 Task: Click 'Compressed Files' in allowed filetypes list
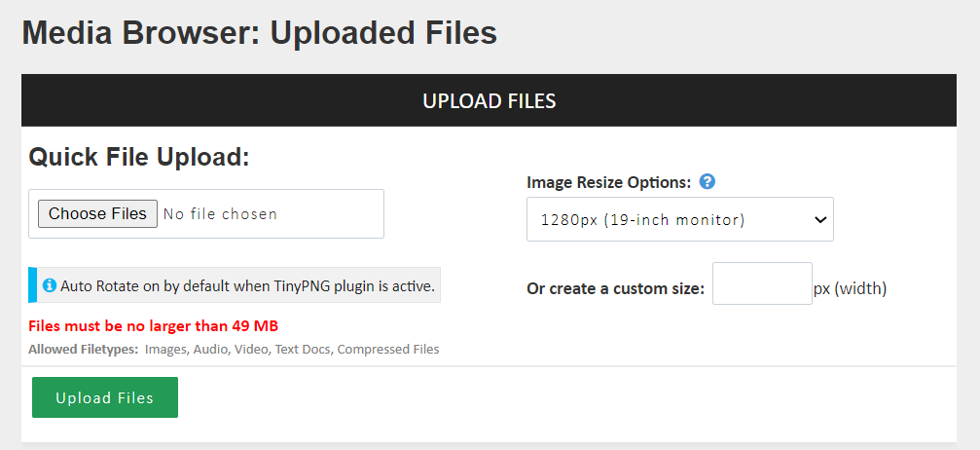pyautogui.click(x=388, y=349)
